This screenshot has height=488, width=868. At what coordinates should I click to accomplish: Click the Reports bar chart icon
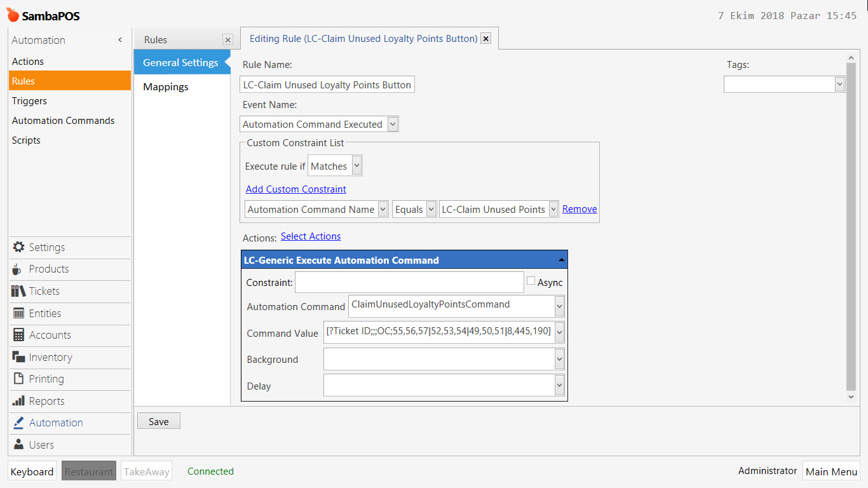pos(18,401)
